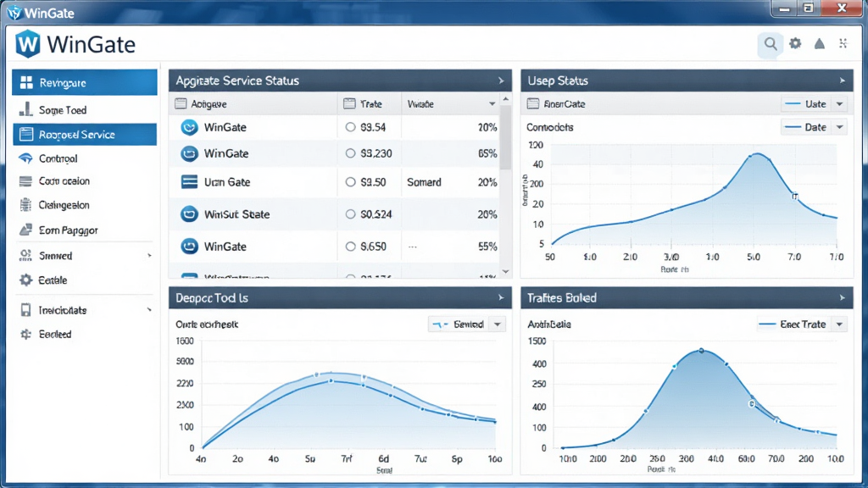Expand the Usep Status panel arrow
Viewport: 868px width, 488px height.
click(842, 80)
